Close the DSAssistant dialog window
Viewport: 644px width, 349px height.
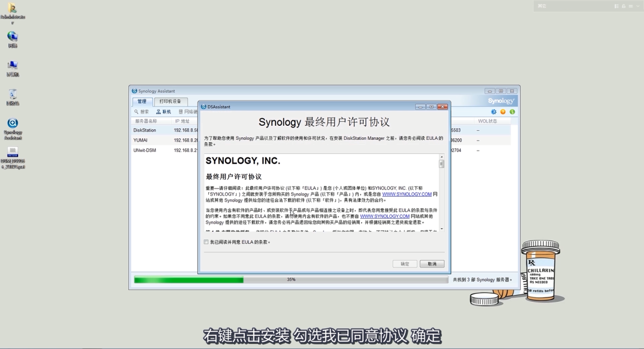click(442, 107)
